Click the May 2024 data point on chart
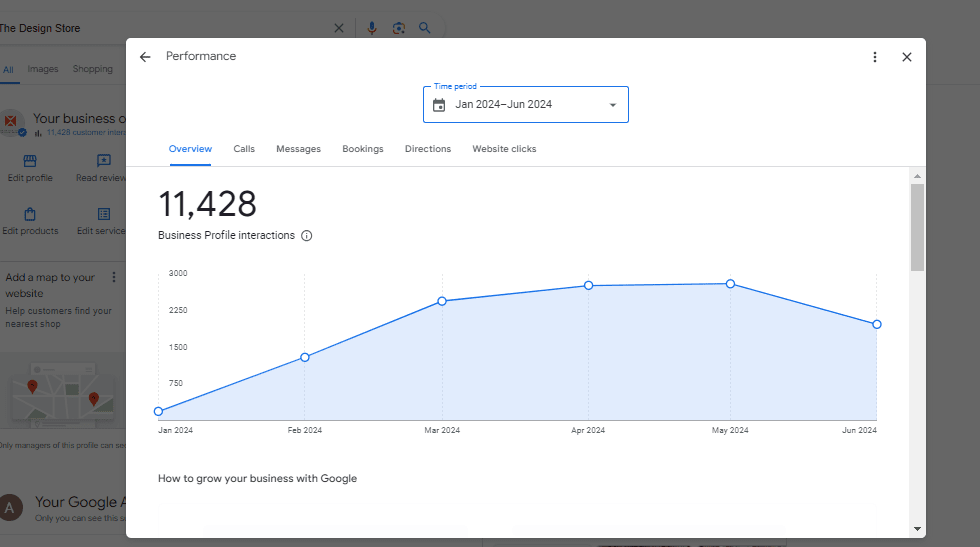This screenshot has height=547, width=980. point(730,284)
